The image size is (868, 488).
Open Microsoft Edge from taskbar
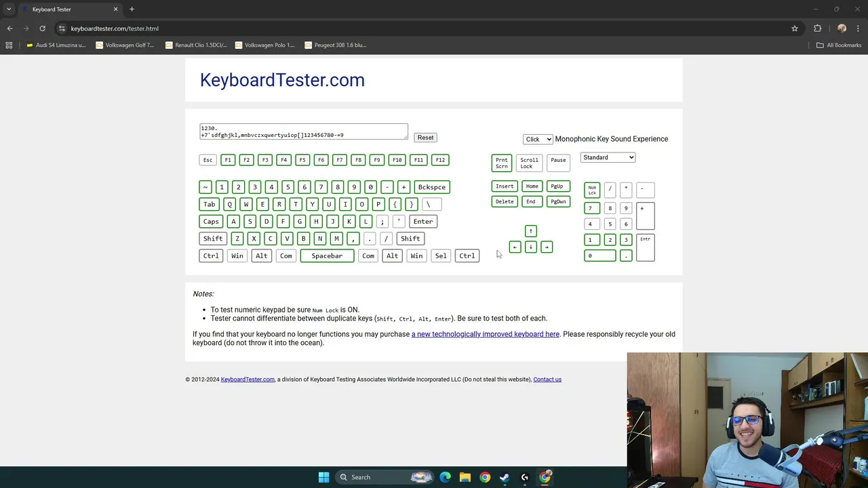[445, 477]
